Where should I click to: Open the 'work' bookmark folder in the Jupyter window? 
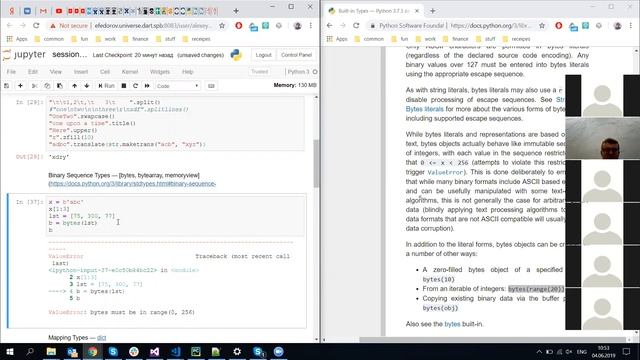[x=106, y=39]
